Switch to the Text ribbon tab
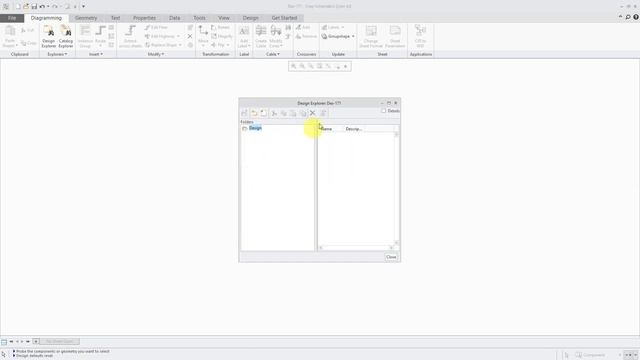Screen dimensions: 640x360 [x=116, y=18]
